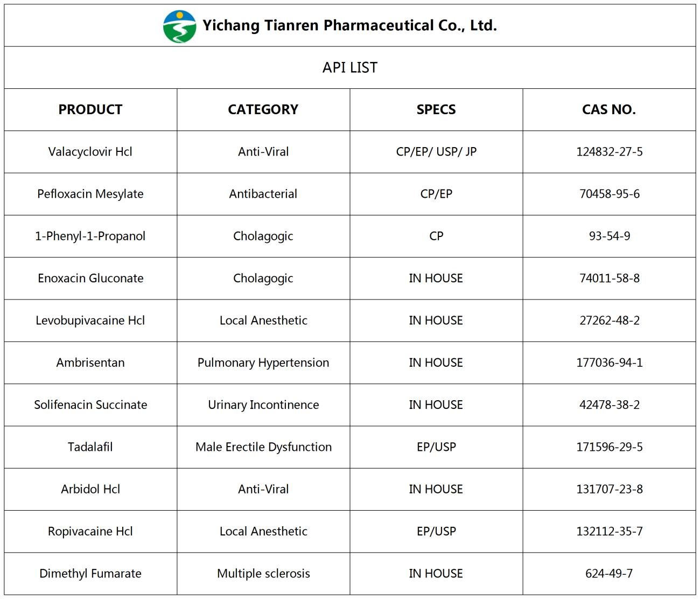
Task: Click the CAS NO. column header
Action: pyautogui.click(x=609, y=109)
